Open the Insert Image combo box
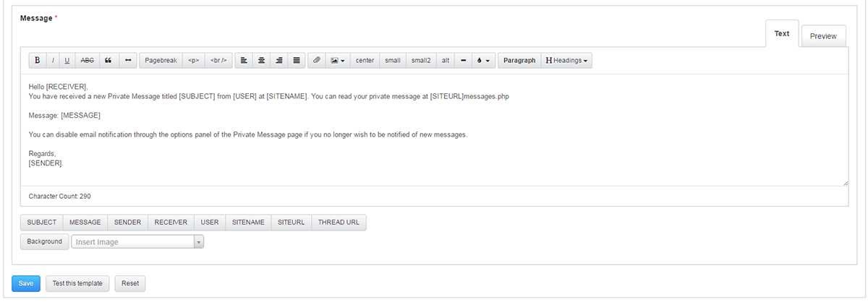 [x=137, y=242]
